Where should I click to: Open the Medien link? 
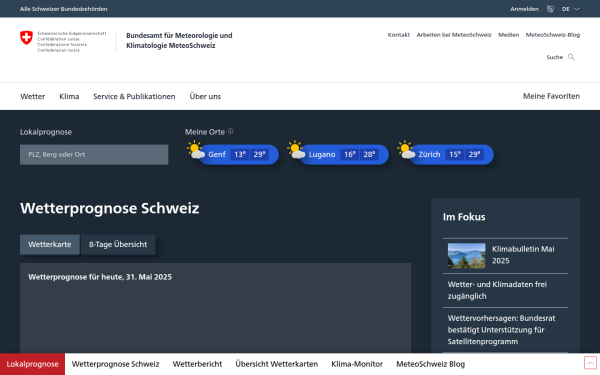[x=509, y=35]
